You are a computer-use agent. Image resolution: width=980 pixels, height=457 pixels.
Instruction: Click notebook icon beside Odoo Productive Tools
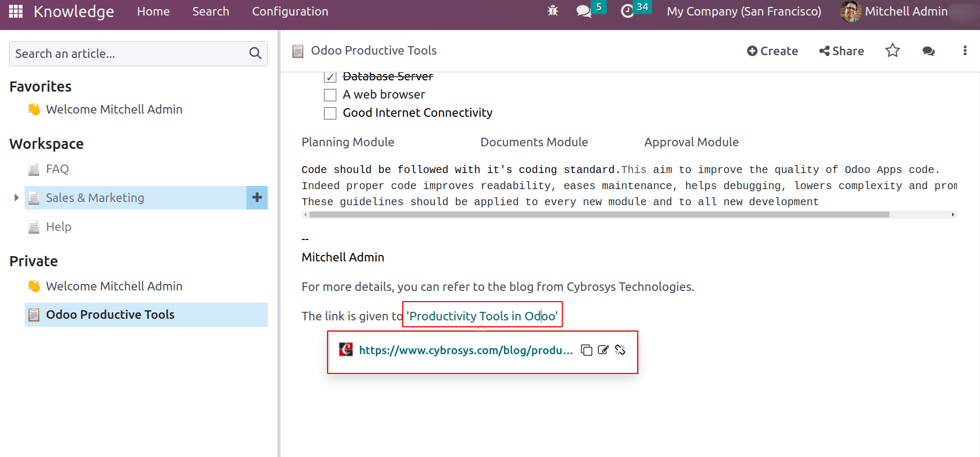pyautogui.click(x=34, y=315)
